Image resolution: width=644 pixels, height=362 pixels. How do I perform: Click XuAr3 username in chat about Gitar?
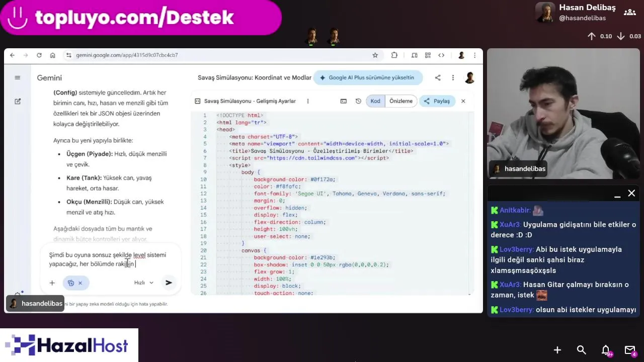510,285
